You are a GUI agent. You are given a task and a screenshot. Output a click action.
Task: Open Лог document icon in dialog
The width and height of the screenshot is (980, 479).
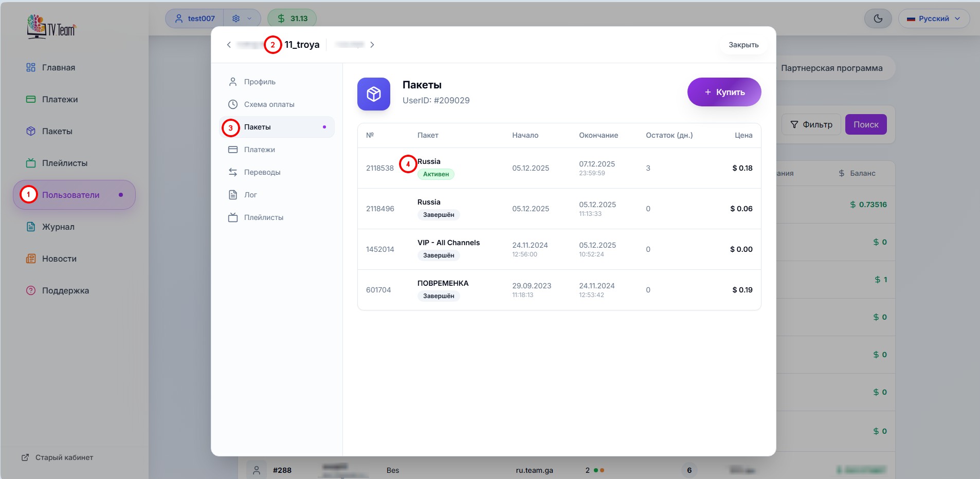233,195
